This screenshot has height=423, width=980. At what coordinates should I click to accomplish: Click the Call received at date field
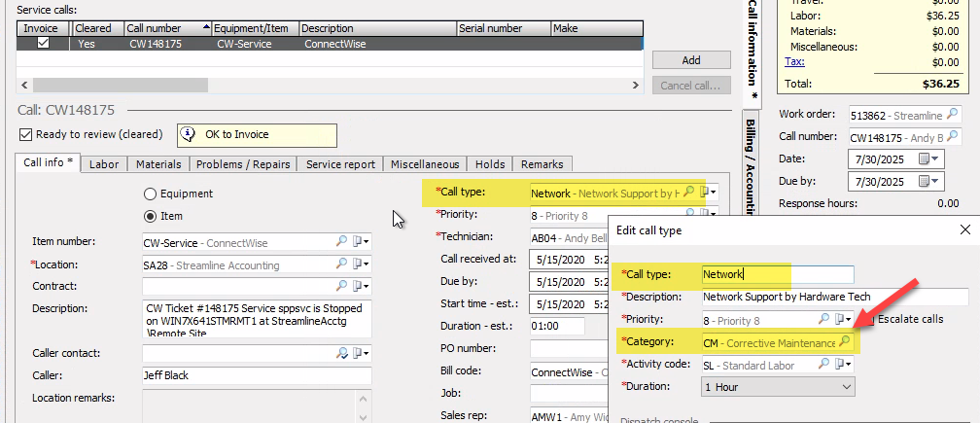point(568,259)
